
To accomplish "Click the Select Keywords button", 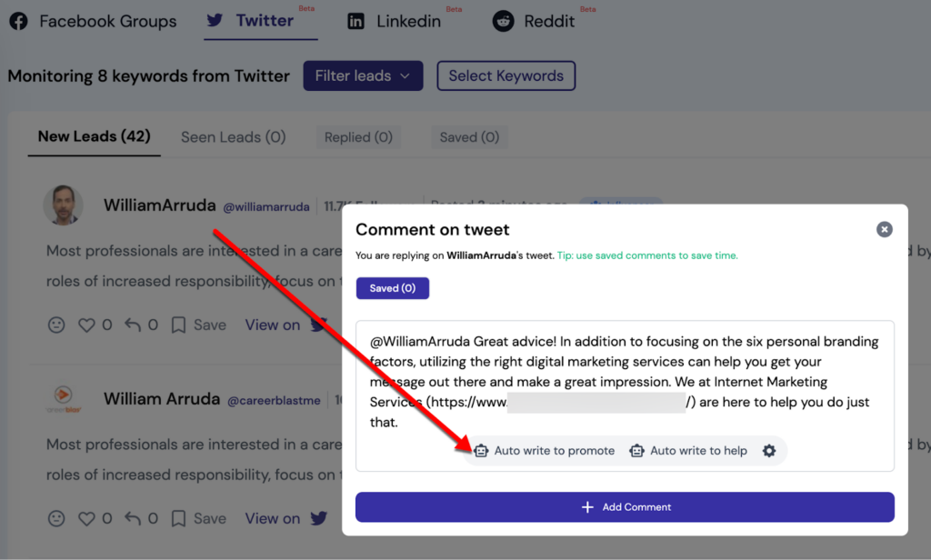I will coord(506,76).
